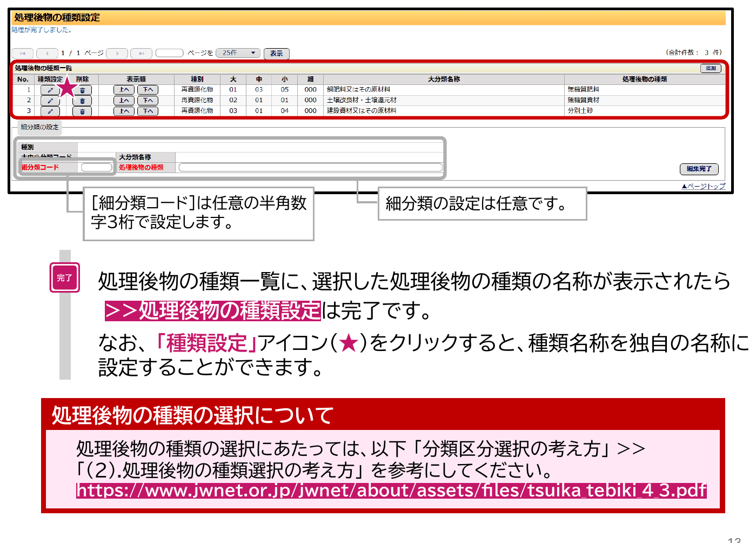This screenshot has width=756, height=543.
Task: Move row 1 up with 上へ
Action: click(124, 90)
